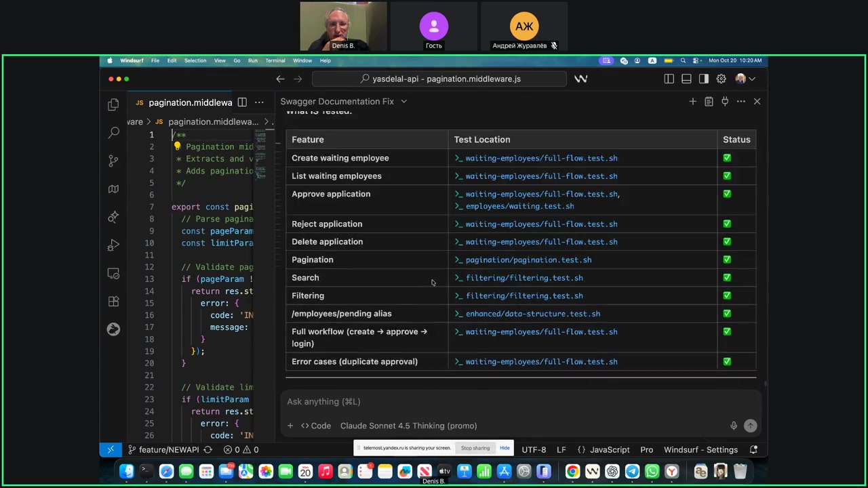The width and height of the screenshot is (868, 488).
Task: Click the split editor icon
Action: 242,102
